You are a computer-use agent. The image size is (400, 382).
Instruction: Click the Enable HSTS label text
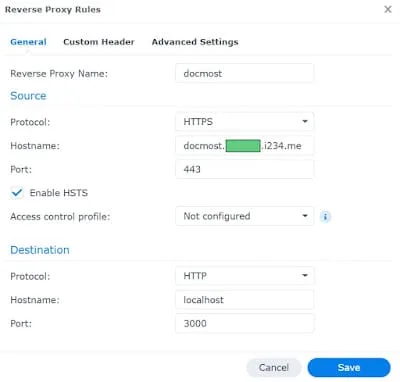point(59,193)
